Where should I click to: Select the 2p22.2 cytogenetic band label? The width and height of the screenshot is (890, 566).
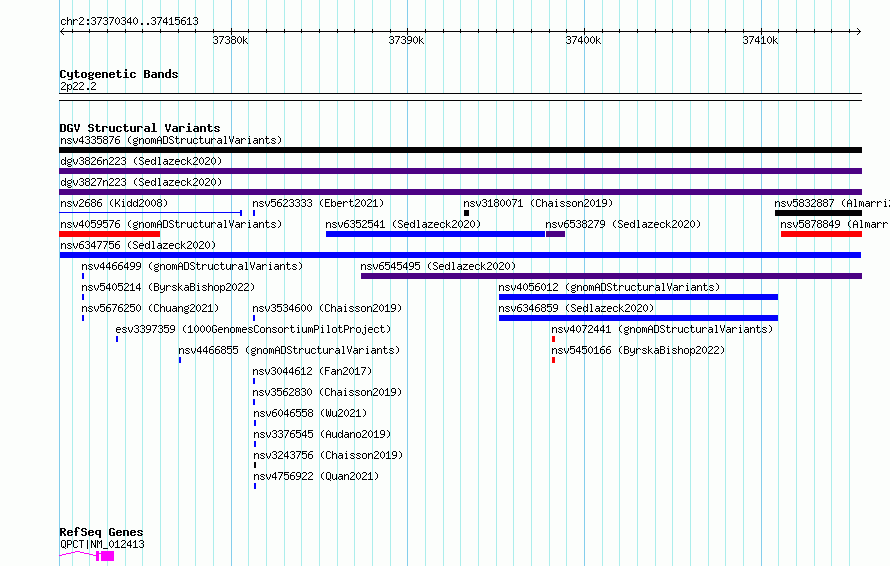click(x=78, y=86)
